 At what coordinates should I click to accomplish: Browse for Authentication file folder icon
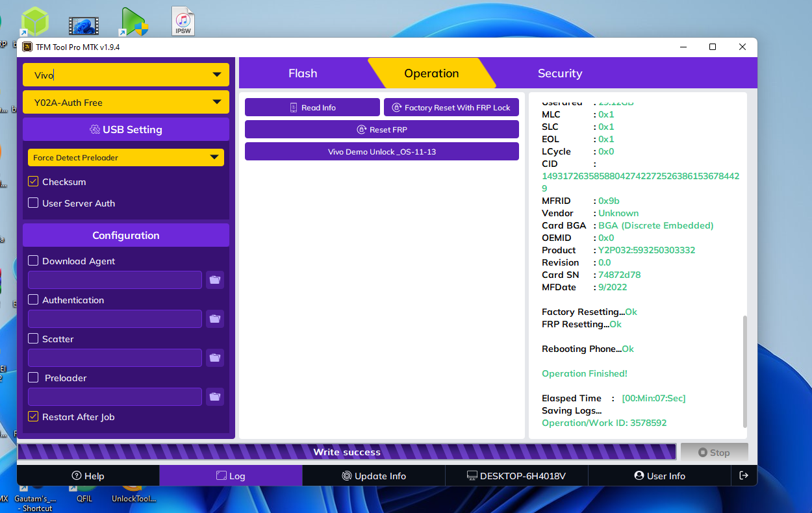point(215,319)
